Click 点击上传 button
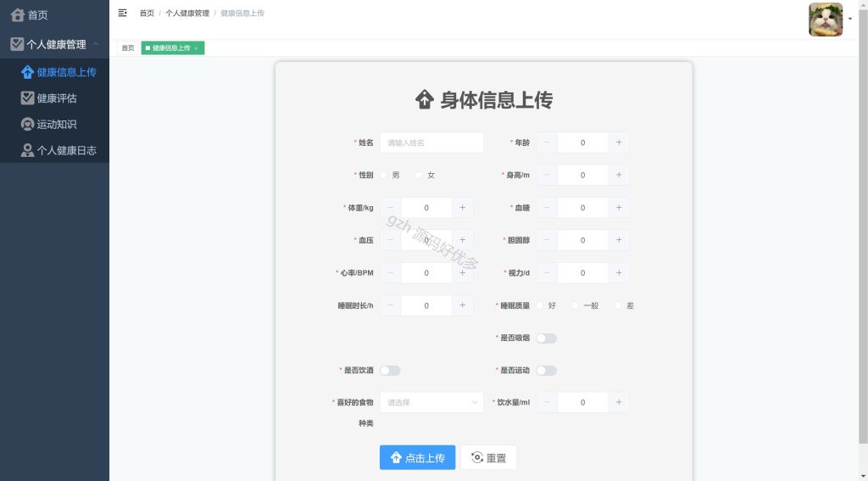 click(x=417, y=458)
